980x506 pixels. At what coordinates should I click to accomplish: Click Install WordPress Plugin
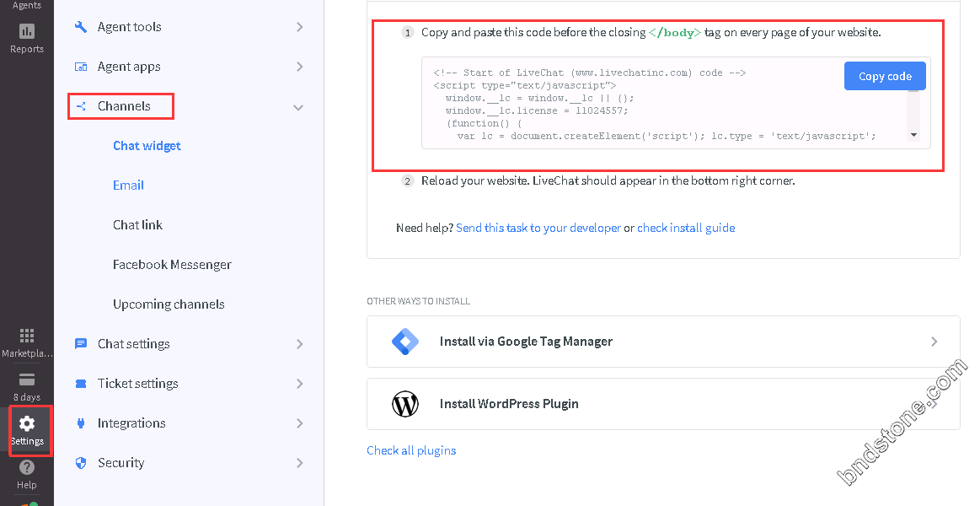click(x=663, y=404)
